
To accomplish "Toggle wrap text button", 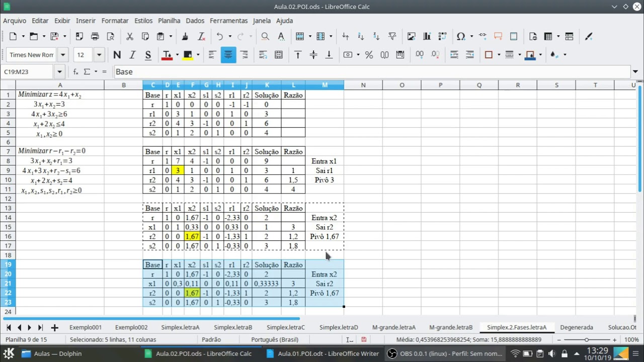I will click(x=263, y=55).
